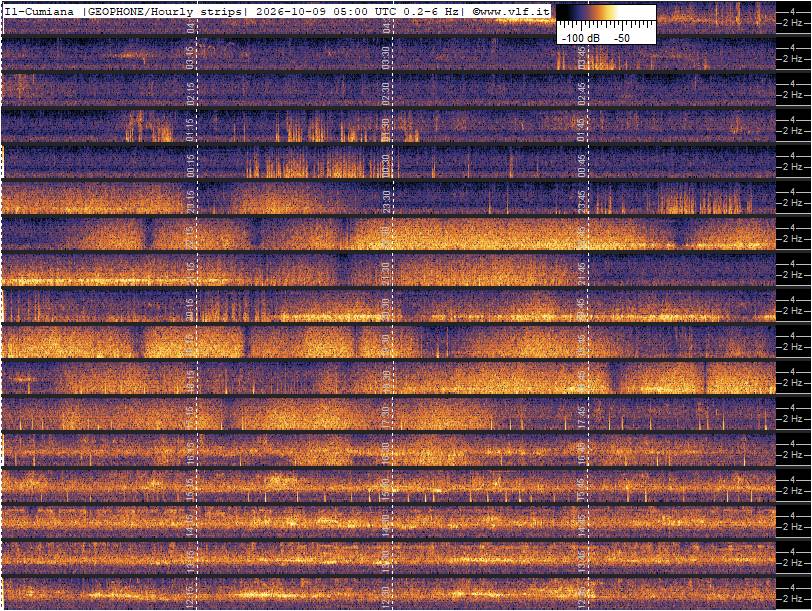Viewport: 812px width, 611px height.
Task: Select the 13:15 time marker
Action: click(190, 562)
